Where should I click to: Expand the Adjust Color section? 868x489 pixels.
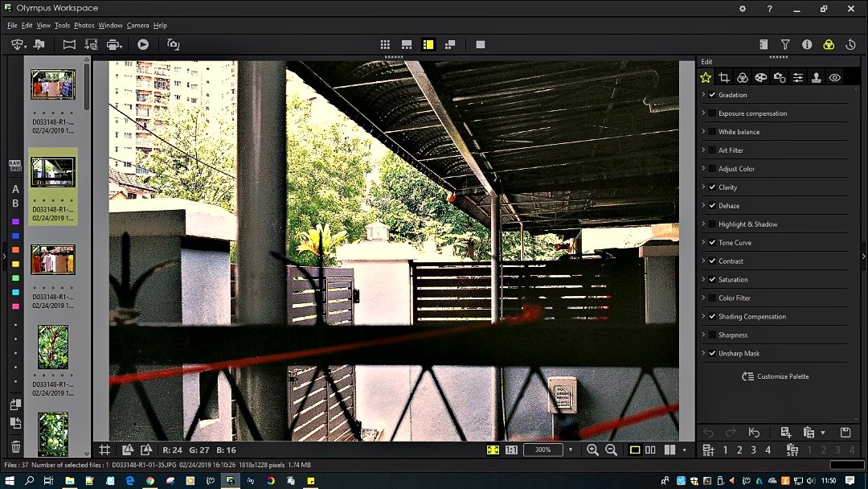[703, 168]
